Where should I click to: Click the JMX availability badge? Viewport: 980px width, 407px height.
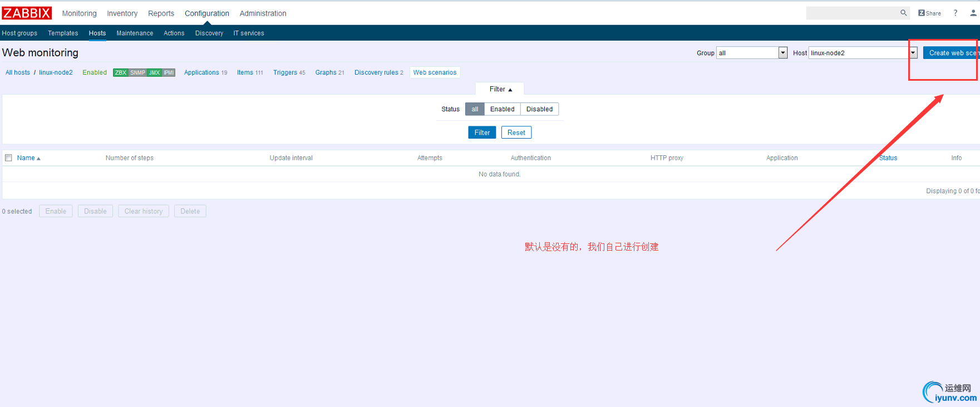[x=154, y=72]
